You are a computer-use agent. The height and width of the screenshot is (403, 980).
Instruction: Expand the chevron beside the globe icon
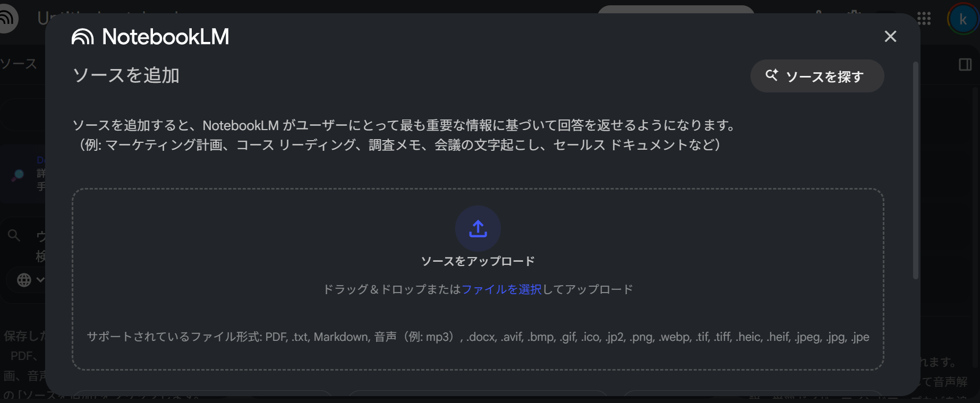click(x=40, y=279)
